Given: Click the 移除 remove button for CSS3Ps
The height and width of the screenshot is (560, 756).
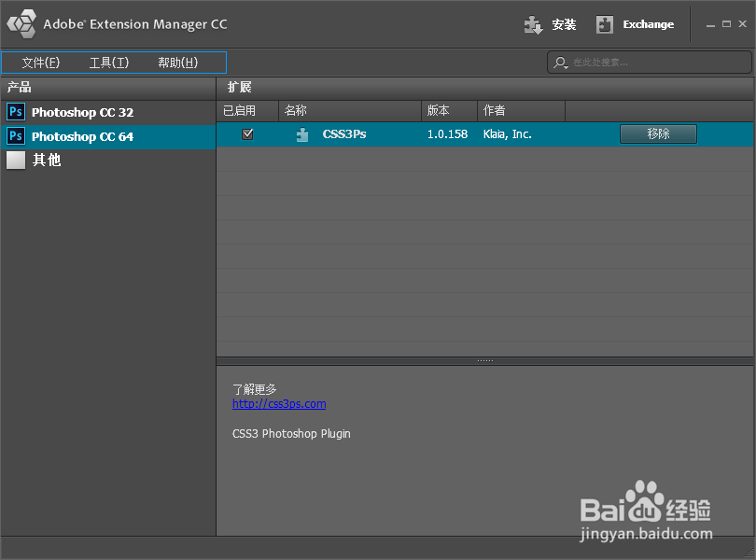Looking at the screenshot, I should tap(658, 134).
